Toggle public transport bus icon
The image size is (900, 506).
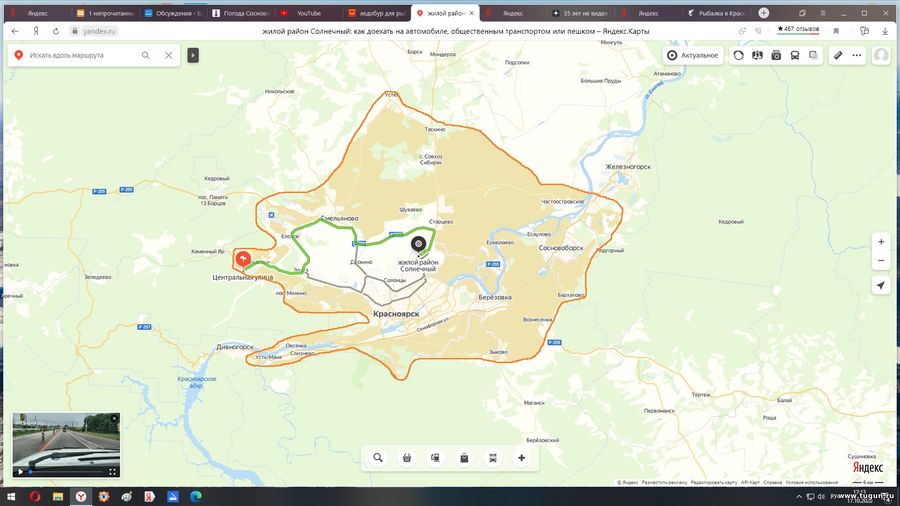(x=795, y=55)
